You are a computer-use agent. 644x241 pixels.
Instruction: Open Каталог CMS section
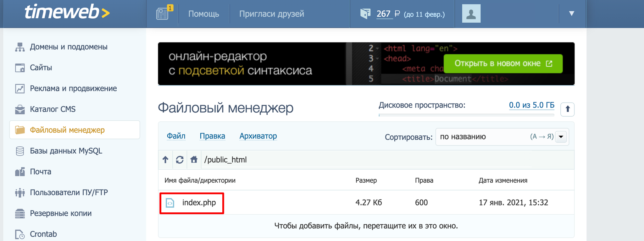[x=53, y=109]
